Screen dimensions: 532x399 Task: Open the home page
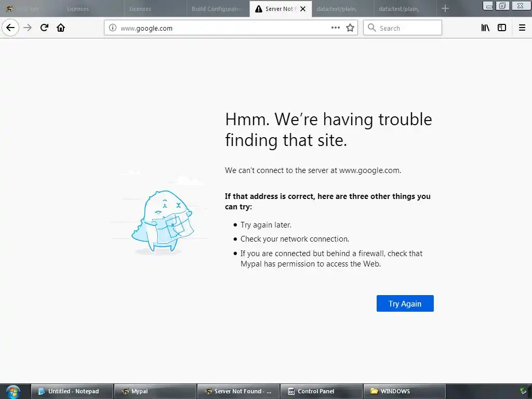[61, 28]
